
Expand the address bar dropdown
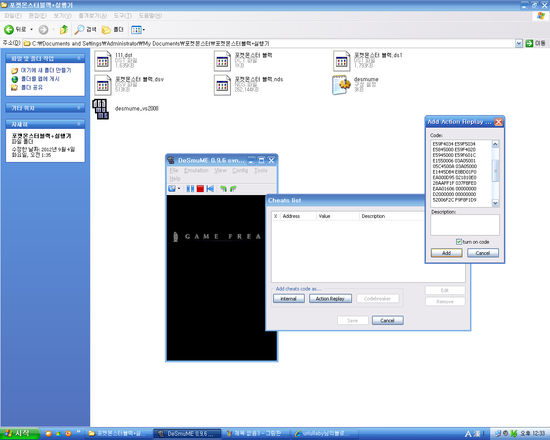pyautogui.click(x=519, y=43)
